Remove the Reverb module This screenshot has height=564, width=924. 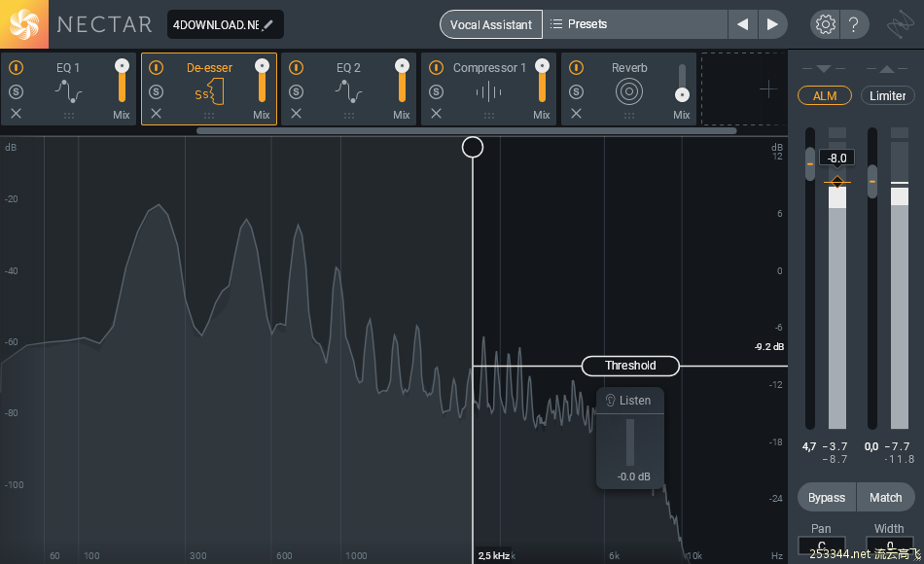[x=577, y=114]
